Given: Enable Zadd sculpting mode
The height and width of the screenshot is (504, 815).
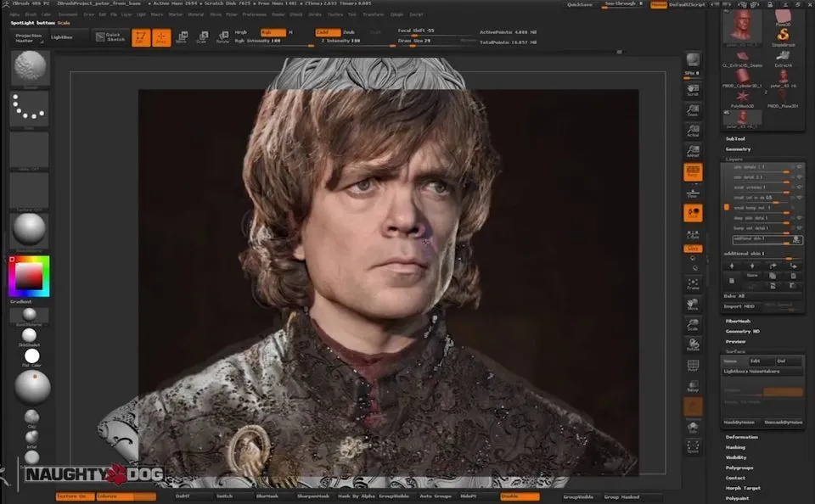Looking at the screenshot, I should [328, 32].
